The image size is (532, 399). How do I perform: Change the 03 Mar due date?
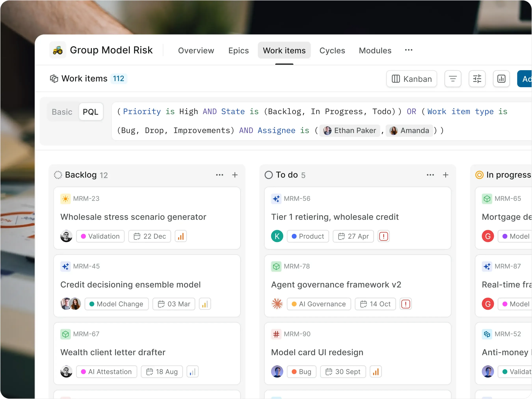point(174,304)
